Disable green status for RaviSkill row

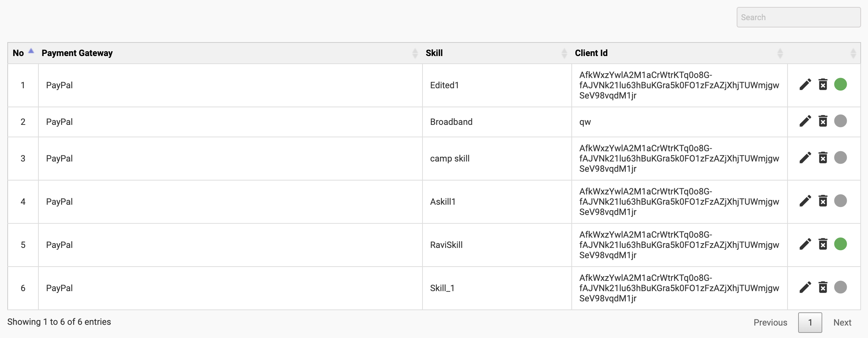point(841,244)
